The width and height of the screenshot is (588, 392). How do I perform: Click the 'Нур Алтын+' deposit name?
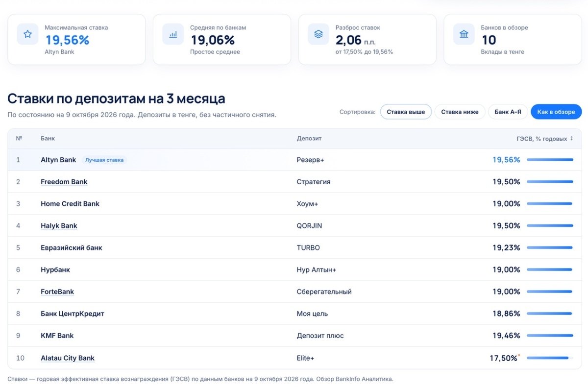[317, 270]
